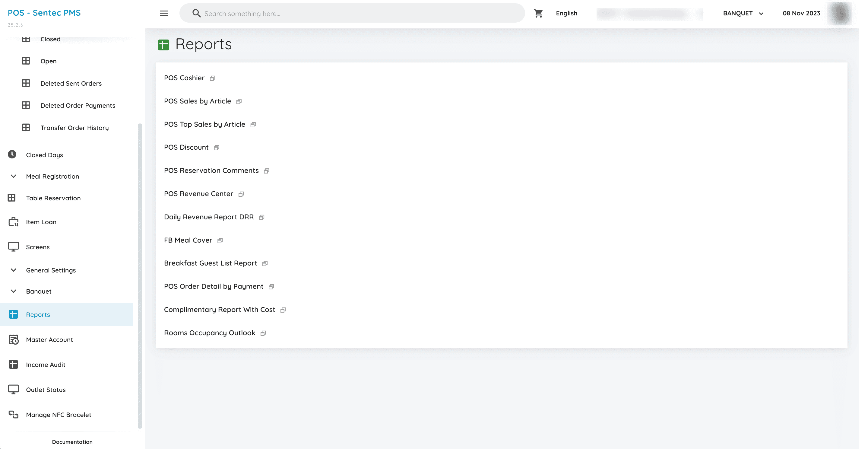Click new-window icon beside Breakfast Guest List Report

point(265,264)
